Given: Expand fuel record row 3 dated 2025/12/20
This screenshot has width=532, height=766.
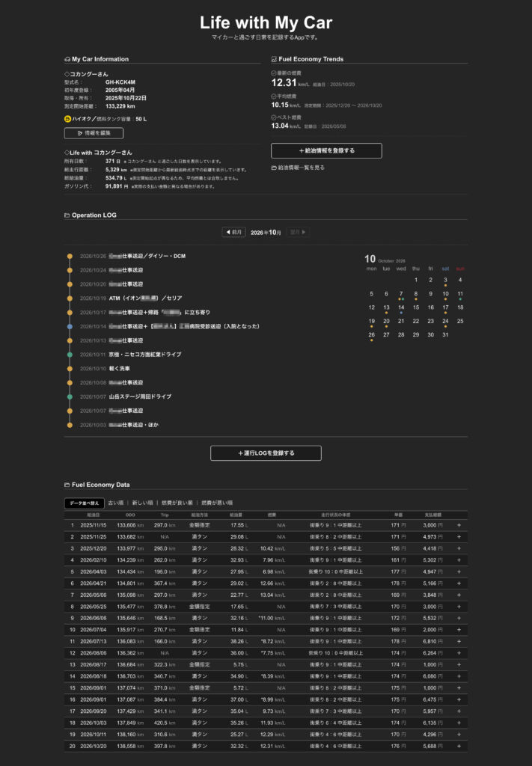Looking at the screenshot, I should (459, 548).
